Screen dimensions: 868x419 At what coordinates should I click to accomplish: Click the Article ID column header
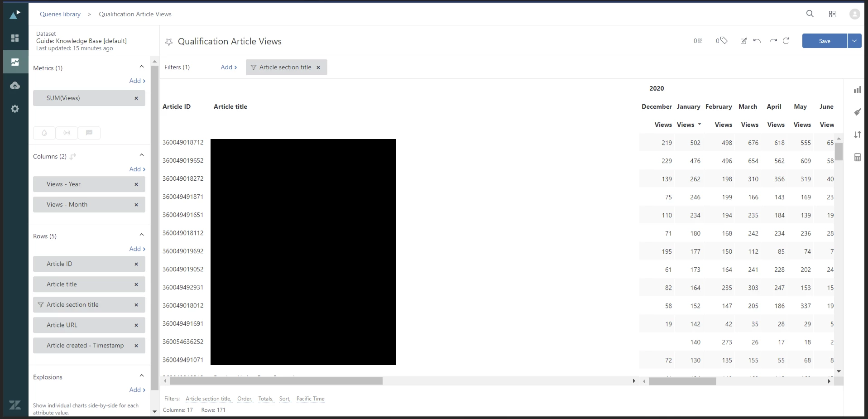(177, 106)
